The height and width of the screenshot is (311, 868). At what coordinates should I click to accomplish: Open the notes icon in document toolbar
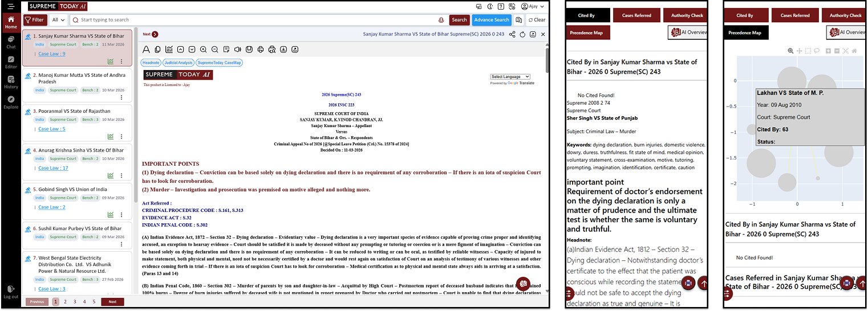[x=226, y=50]
